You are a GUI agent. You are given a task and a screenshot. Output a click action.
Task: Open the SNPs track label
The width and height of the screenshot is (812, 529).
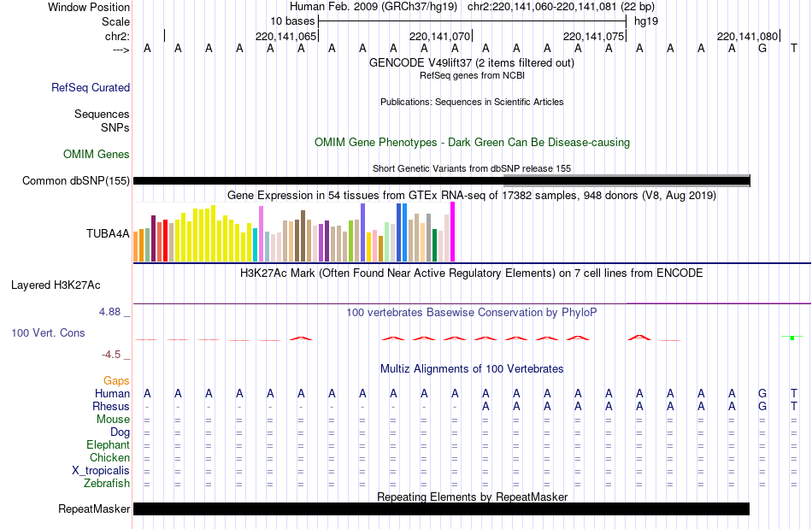click(x=115, y=127)
